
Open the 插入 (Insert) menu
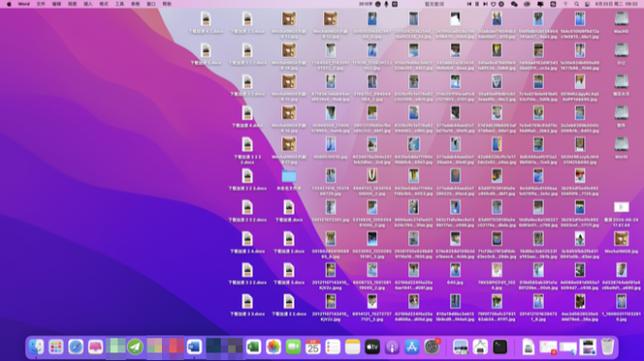88,4
